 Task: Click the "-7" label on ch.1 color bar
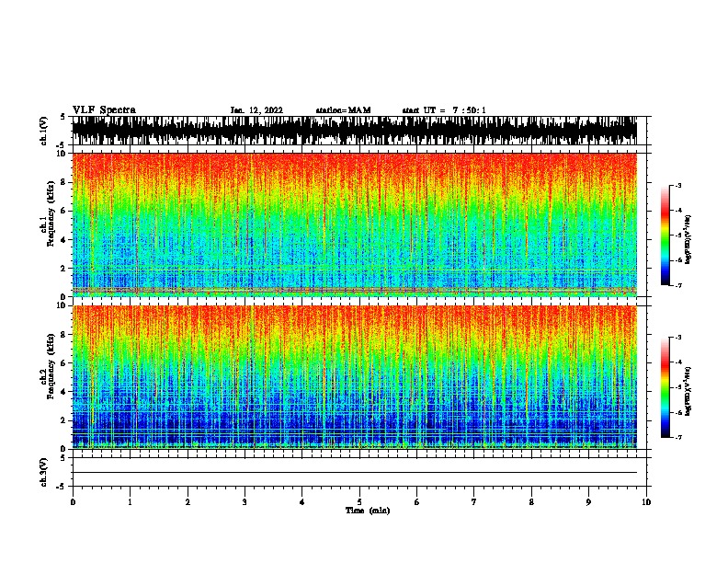[677, 285]
